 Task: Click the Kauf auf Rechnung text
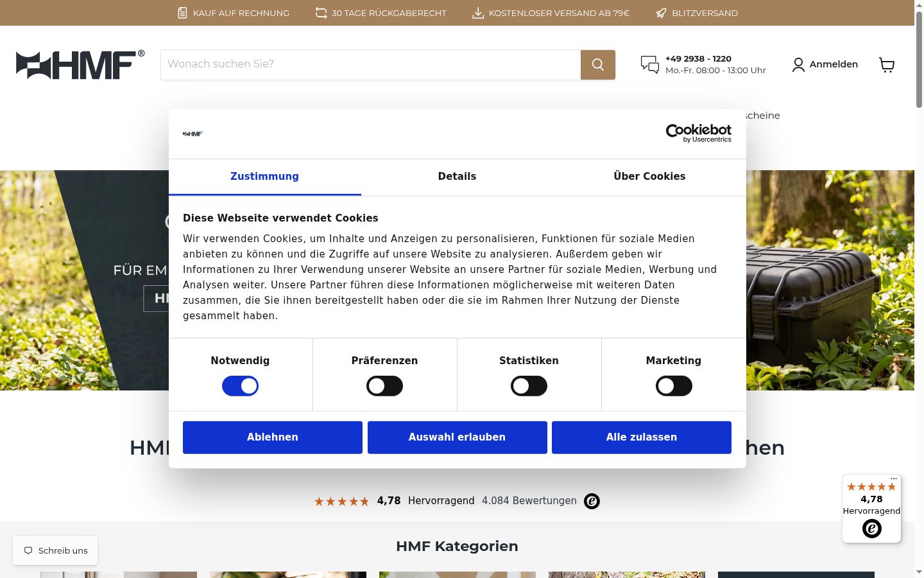(x=241, y=13)
